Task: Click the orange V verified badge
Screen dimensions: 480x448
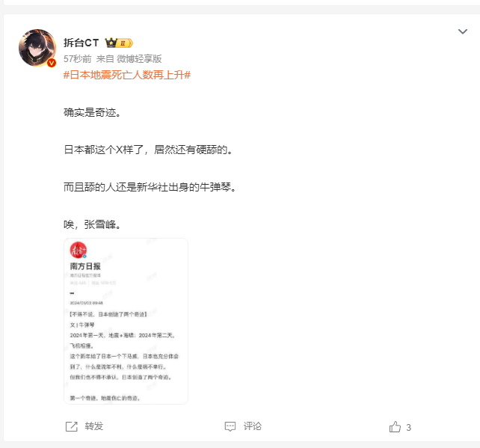Action: [x=52, y=63]
